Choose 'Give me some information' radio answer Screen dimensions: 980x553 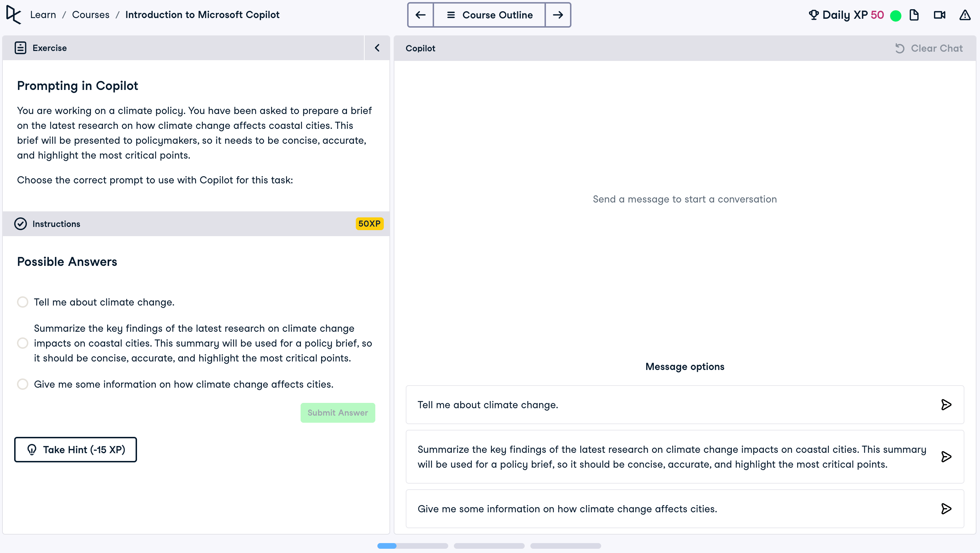[x=23, y=384]
